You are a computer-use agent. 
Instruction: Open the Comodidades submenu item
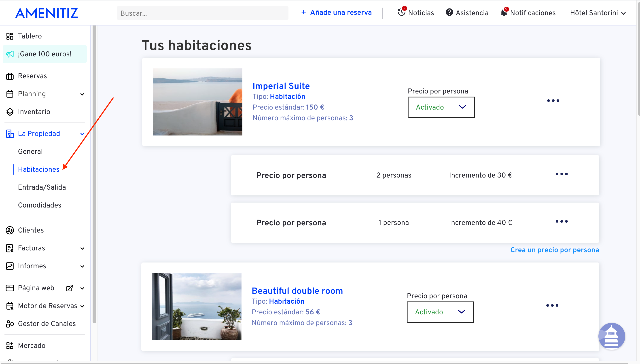(40, 205)
